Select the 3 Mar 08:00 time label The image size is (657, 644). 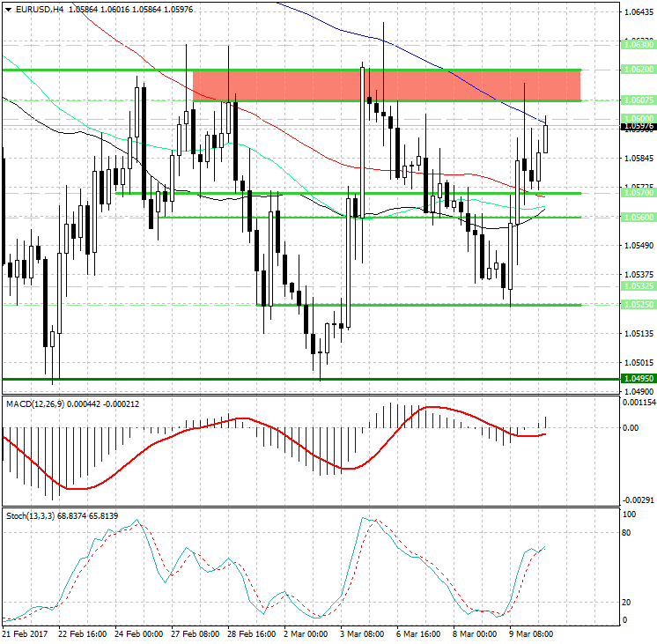pyautogui.click(x=362, y=634)
